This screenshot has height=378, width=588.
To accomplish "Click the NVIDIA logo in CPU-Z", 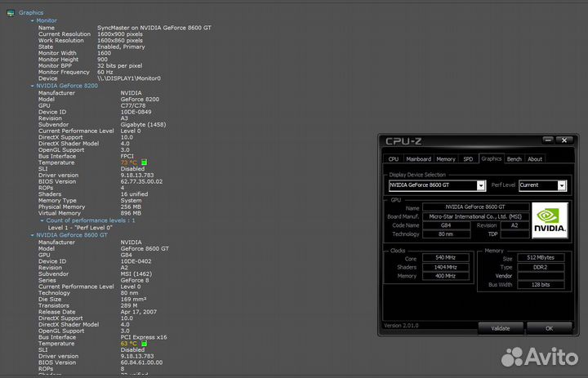I will (549, 220).
